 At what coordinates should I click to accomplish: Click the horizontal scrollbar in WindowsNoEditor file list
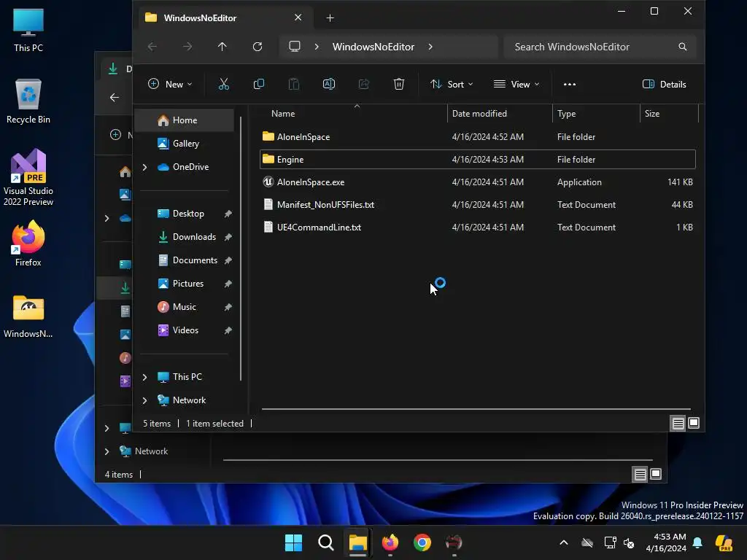(x=476, y=408)
